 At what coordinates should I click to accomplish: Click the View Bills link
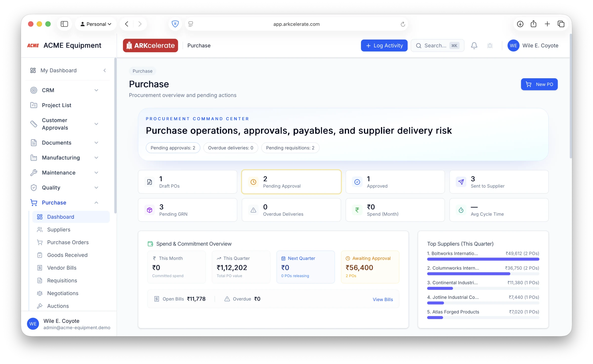(x=382, y=299)
